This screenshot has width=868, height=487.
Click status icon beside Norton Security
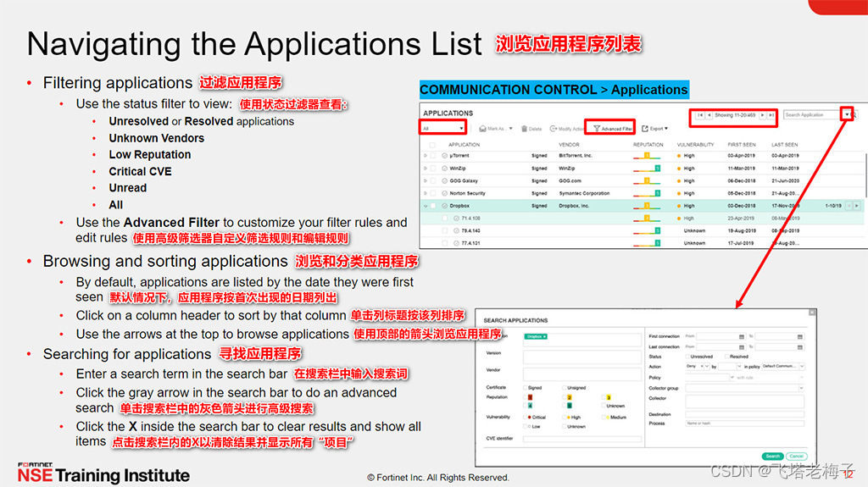click(444, 193)
